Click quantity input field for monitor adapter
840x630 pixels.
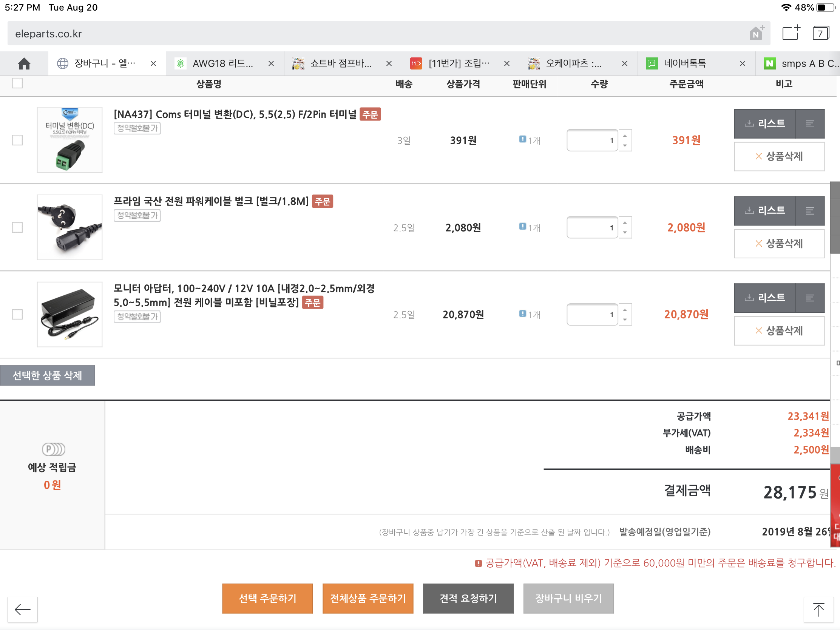pos(591,314)
